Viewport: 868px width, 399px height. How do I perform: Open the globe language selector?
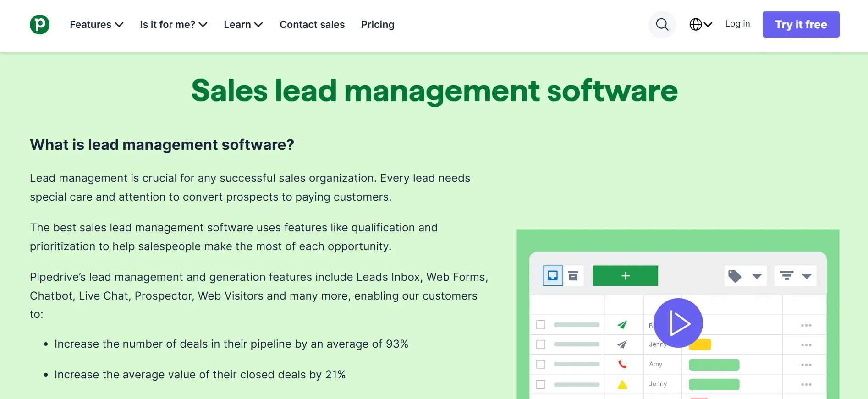tap(701, 24)
